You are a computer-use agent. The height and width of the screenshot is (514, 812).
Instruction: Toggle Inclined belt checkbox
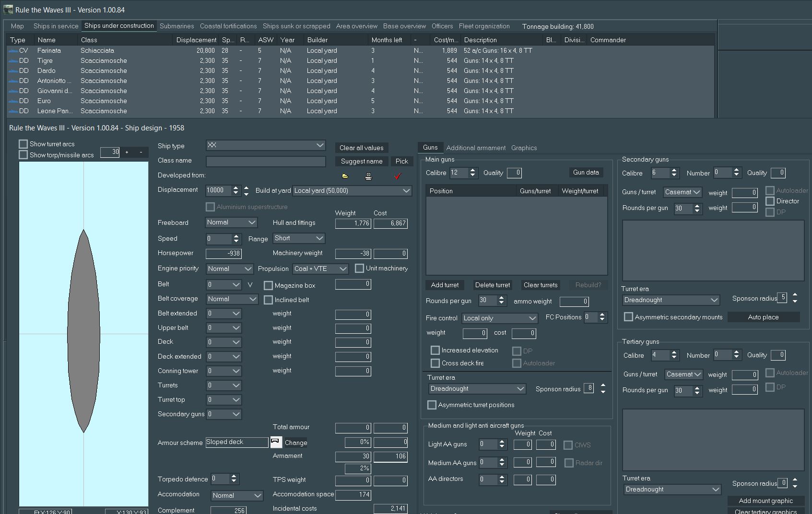tap(268, 300)
